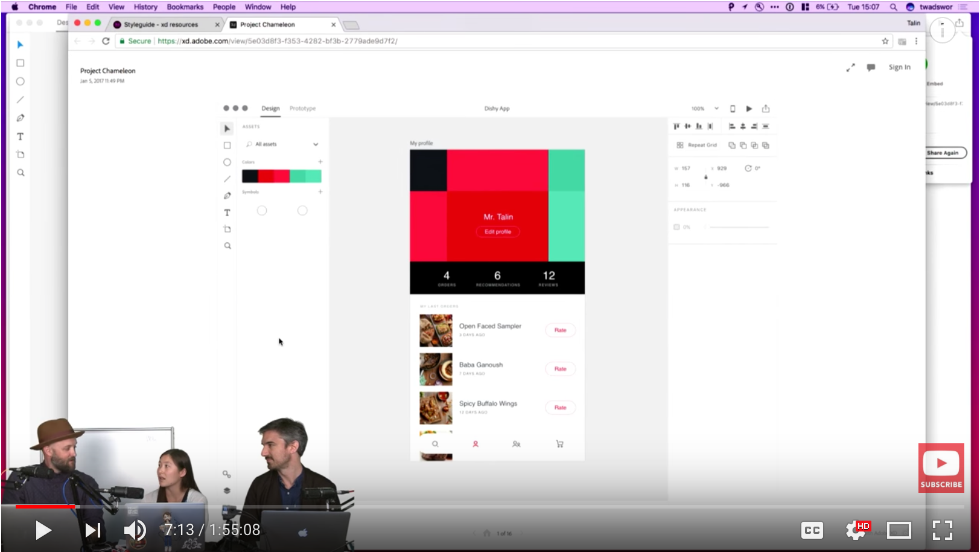Select the artboard tool in the Dishy App toolbar
The height and width of the screenshot is (552, 980).
(x=227, y=229)
